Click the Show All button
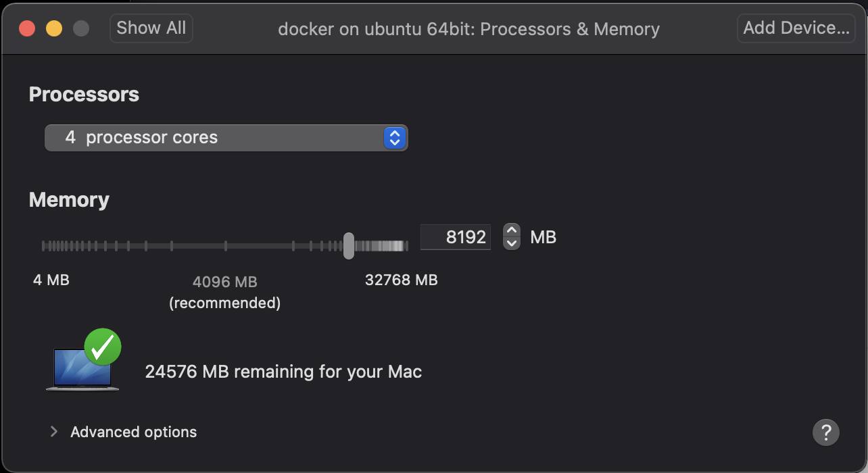Image resolution: width=868 pixels, height=473 pixels. pyautogui.click(x=151, y=28)
